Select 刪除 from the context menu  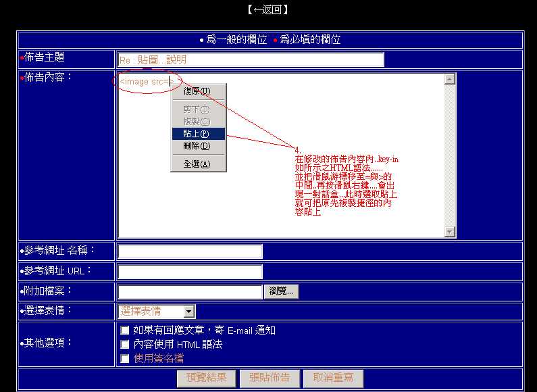[197, 146]
